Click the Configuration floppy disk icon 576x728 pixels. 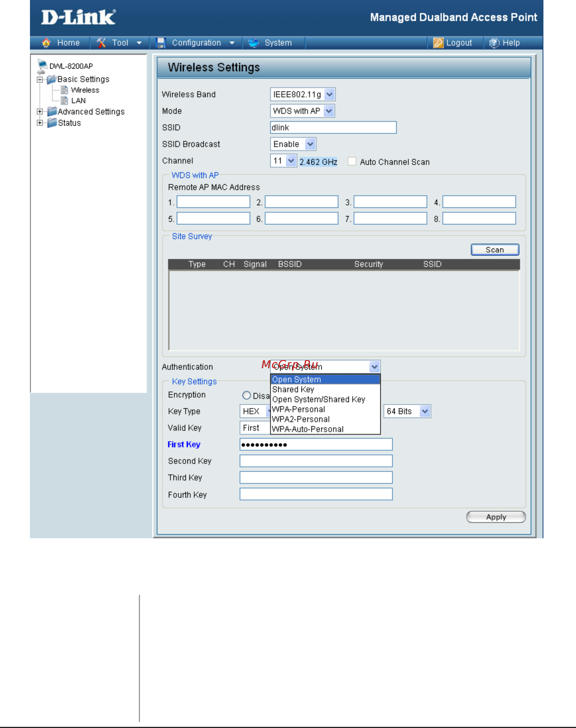click(x=161, y=43)
